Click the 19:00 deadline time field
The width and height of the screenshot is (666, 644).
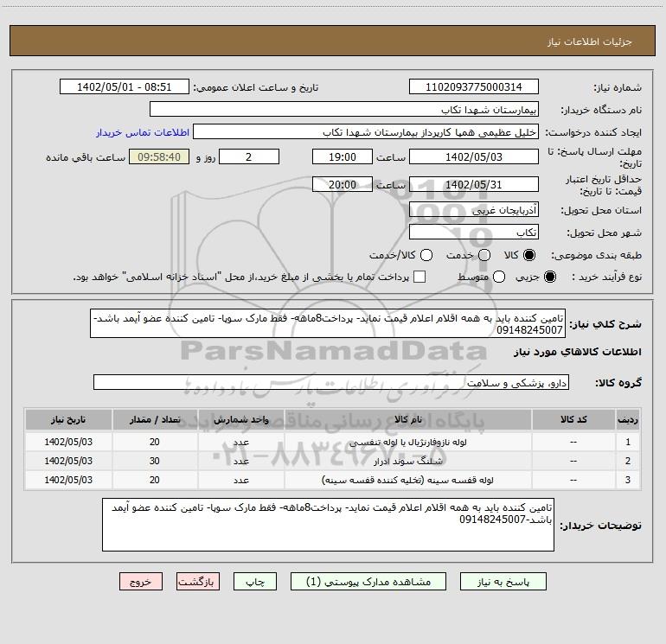pyautogui.click(x=343, y=156)
